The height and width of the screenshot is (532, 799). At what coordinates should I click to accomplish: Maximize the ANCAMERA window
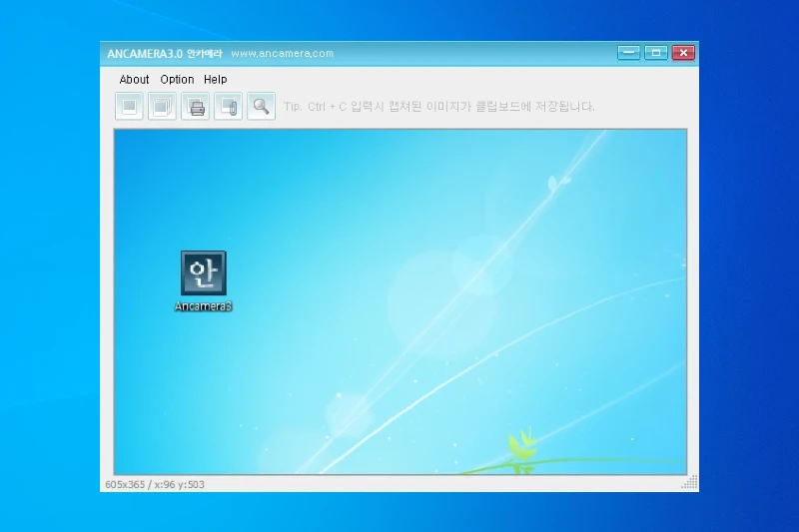(656, 53)
